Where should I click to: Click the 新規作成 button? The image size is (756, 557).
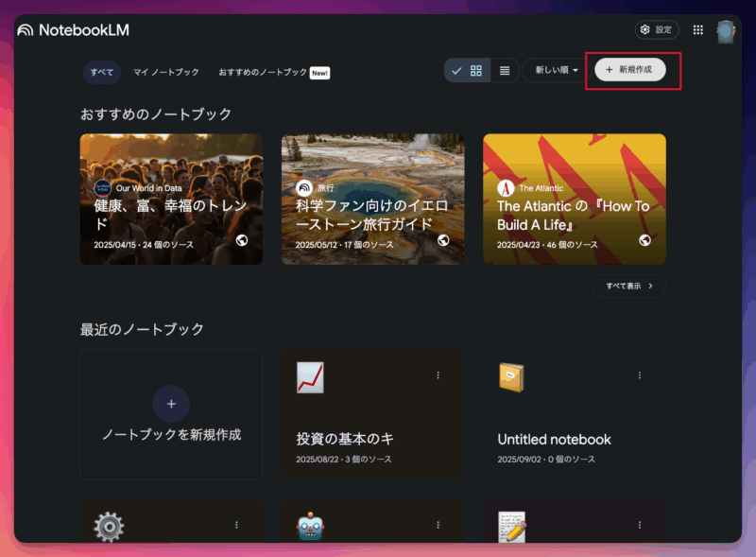(x=630, y=69)
